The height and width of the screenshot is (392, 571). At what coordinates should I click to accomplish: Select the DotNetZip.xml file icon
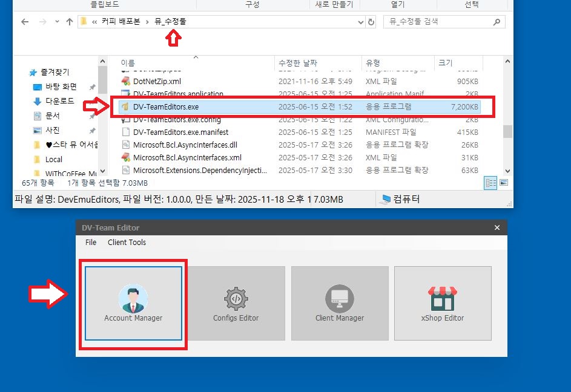(126, 81)
